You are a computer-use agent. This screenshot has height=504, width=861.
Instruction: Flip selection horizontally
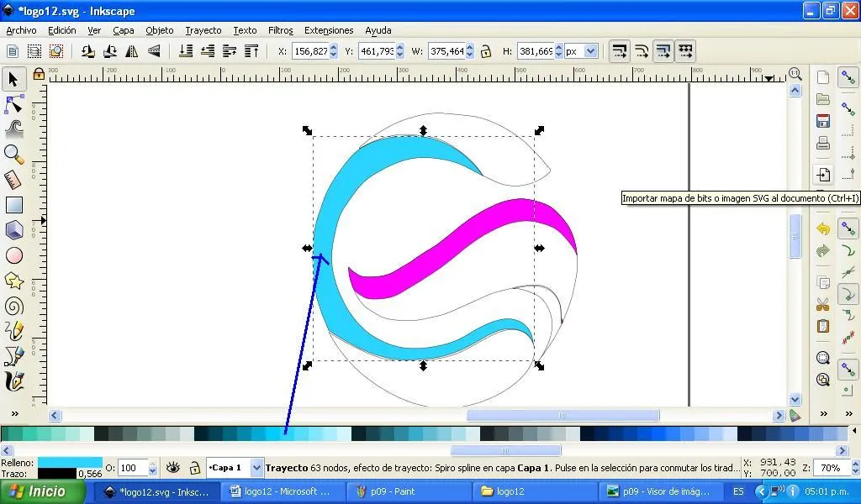pos(132,51)
